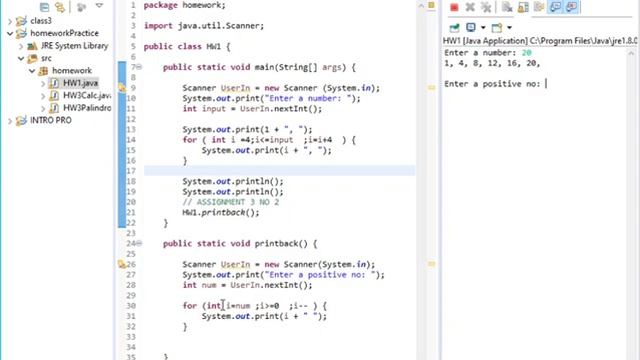Click the '// ASSIGNMENT 3 NO 2' comment
Image resolution: width=640 pixels, height=360 pixels.
[231, 202]
